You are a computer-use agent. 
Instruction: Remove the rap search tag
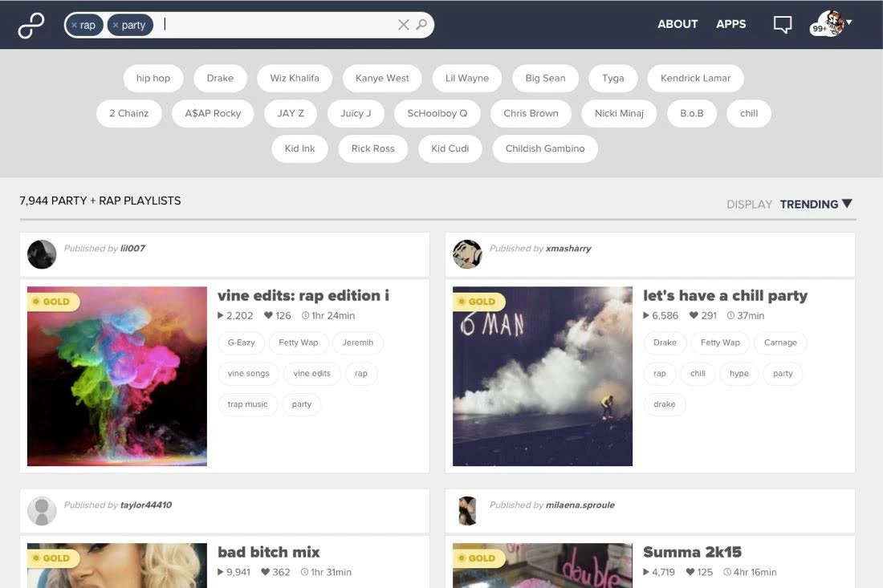click(74, 26)
